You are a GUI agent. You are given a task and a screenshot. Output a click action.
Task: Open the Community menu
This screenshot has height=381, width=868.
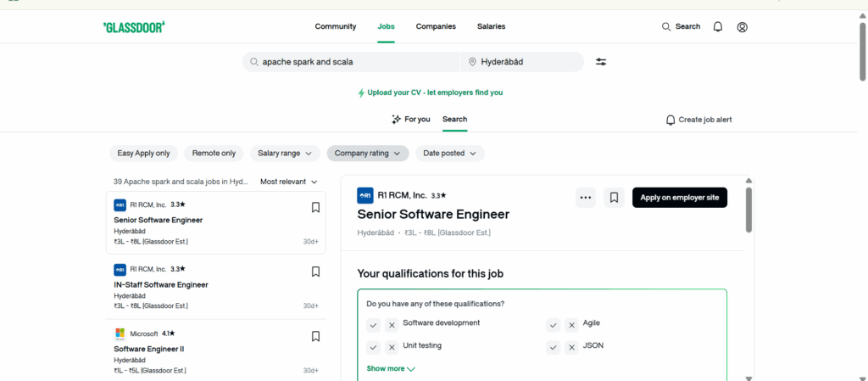(336, 26)
